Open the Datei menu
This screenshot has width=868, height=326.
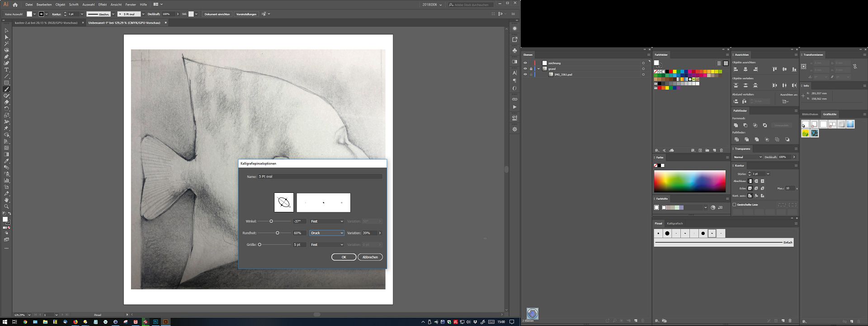(29, 5)
